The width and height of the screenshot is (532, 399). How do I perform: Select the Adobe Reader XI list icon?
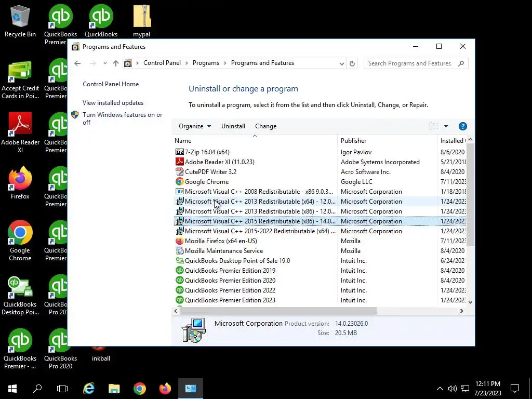pyautogui.click(x=179, y=162)
